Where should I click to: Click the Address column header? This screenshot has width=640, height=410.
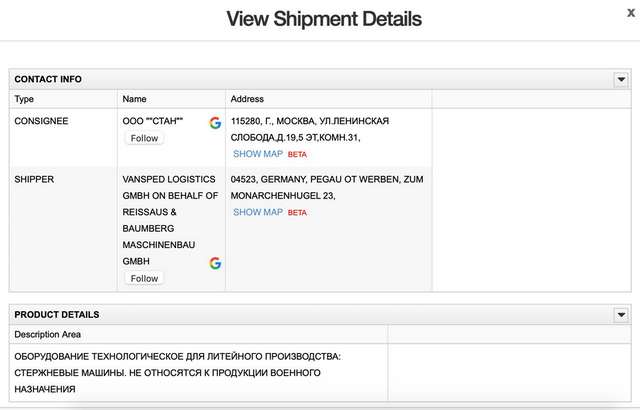[247, 99]
